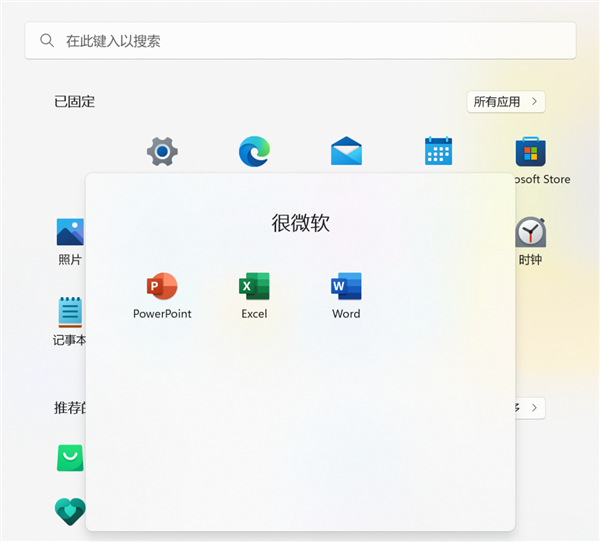Click the 很微软 folder name title
The image size is (600, 542).
point(300,223)
